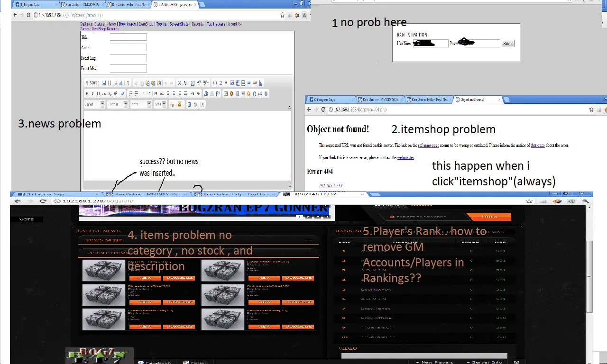607x364 pixels.
Task: Click the Save icon in editor toolbar
Action: pos(104,83)
